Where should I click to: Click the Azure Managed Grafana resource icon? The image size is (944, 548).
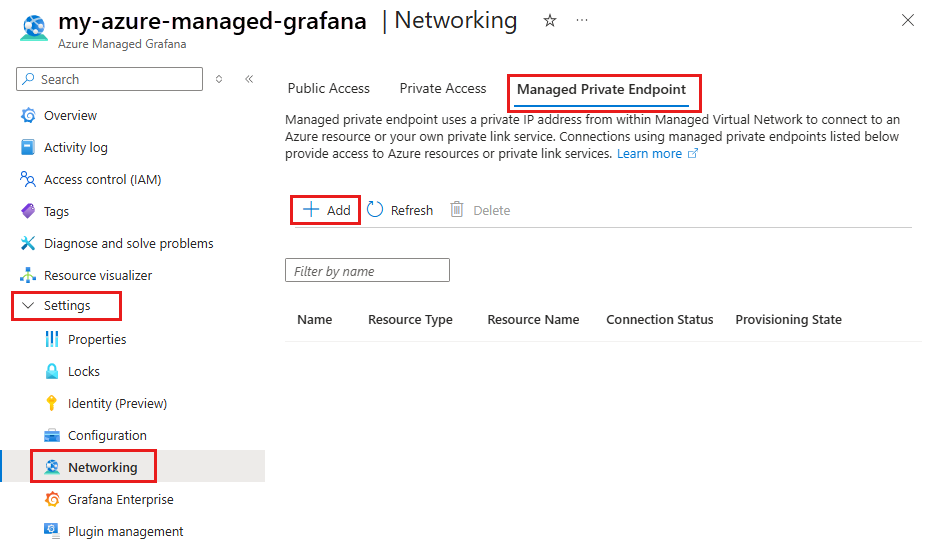coord(34,28)
